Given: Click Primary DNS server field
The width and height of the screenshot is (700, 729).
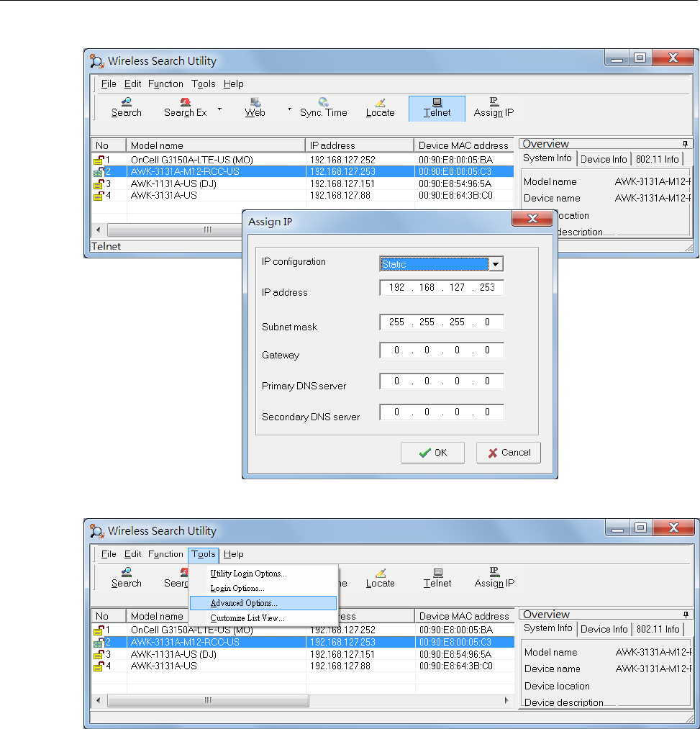Looking at the screenshot, I should pyautogui.click(x=442, y=381).
